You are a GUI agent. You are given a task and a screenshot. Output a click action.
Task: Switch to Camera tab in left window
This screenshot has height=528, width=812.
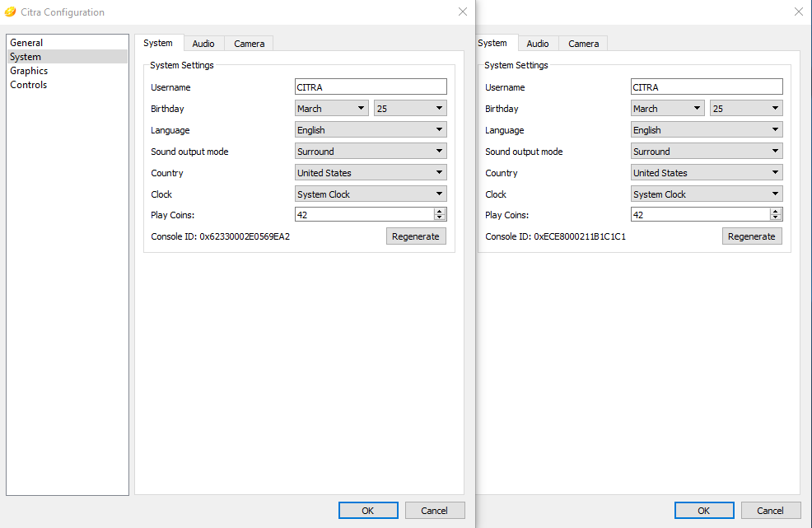tap(249, 44)
